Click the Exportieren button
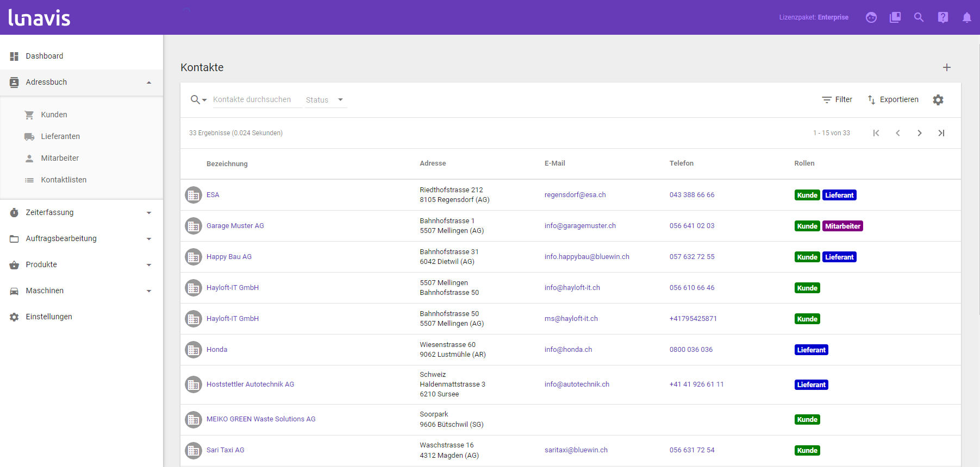The height and width of the screenshot is (467, 980). 893,100
